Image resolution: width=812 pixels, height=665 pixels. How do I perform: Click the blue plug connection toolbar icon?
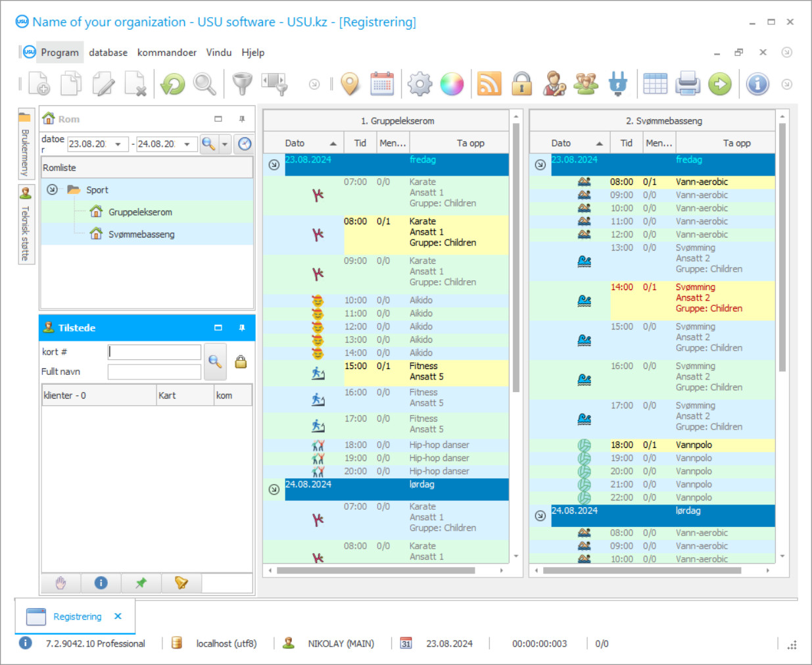tap(618, 84)
